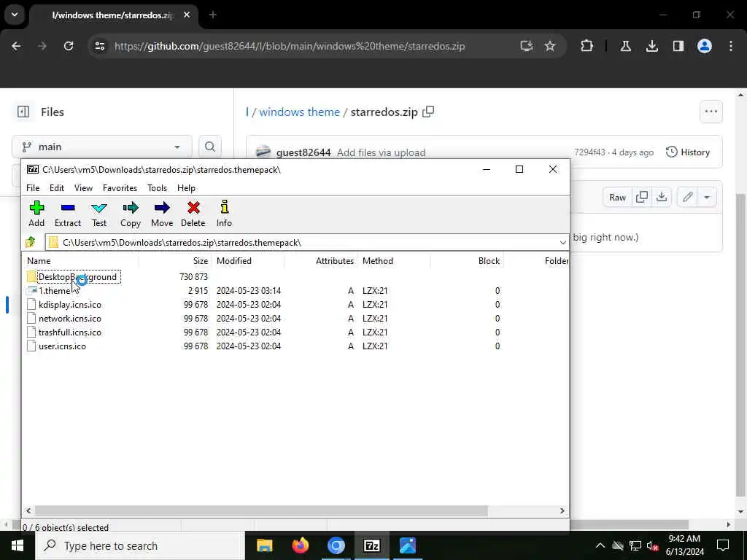Open the Favorites menu
This screenshot has width=747, height=560.
point(120,188)
